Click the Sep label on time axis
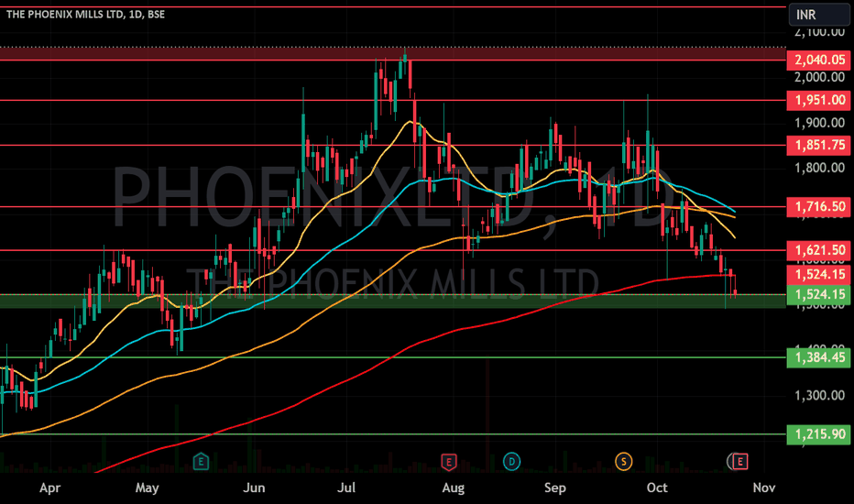Image resolution: width=854 pixels, height=504 pixels. [x=554, y=488]
